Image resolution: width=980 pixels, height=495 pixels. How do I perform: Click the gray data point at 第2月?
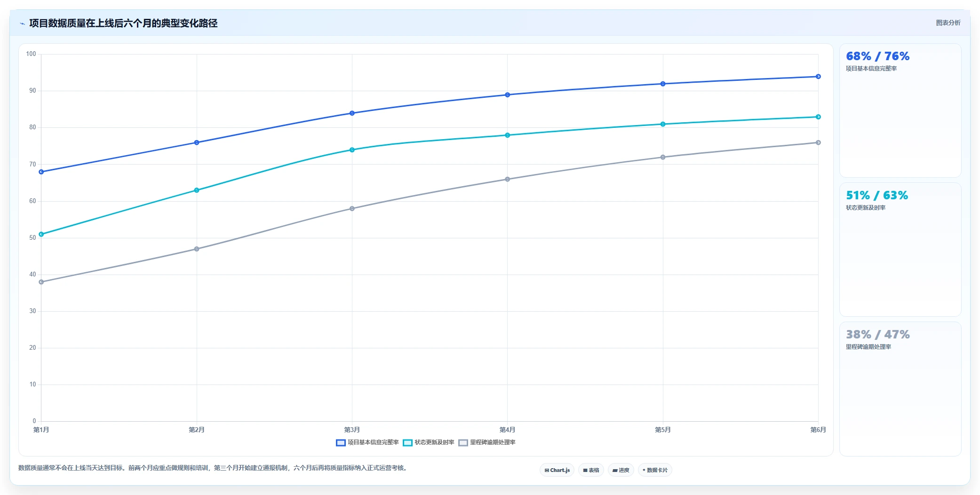click(x=197, y=249)
